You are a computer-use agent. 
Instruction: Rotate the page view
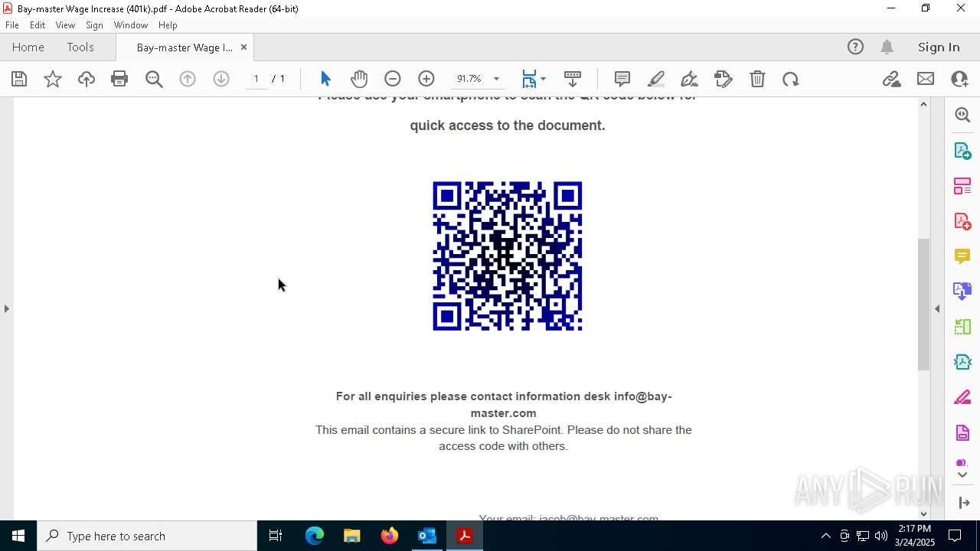[x=791, y=79]
